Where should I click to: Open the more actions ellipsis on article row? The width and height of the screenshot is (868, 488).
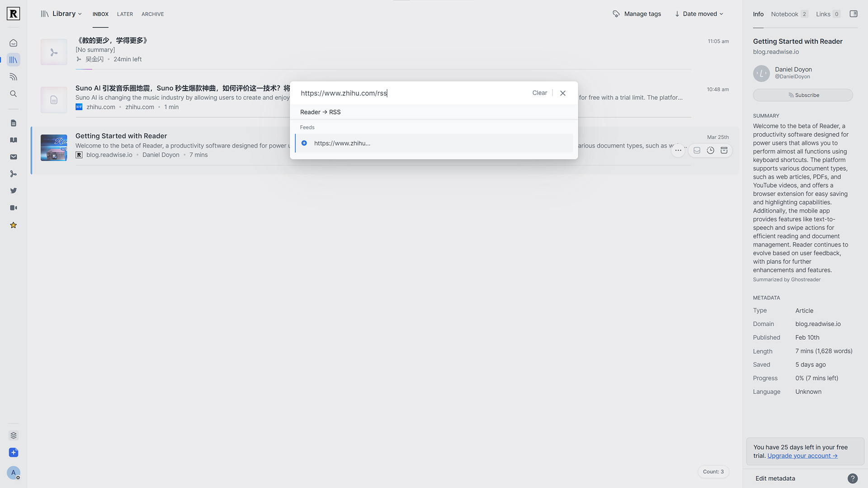[678, 150]
